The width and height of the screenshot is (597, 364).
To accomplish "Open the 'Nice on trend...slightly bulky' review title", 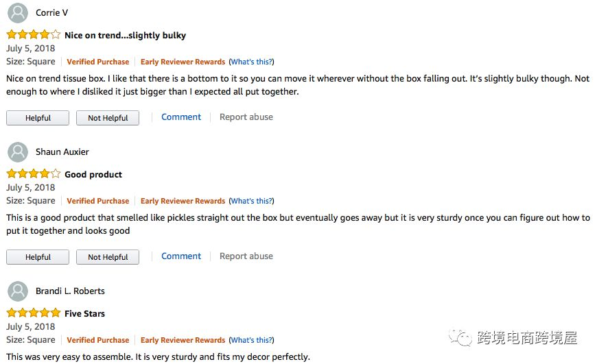I will pos(126,36).
